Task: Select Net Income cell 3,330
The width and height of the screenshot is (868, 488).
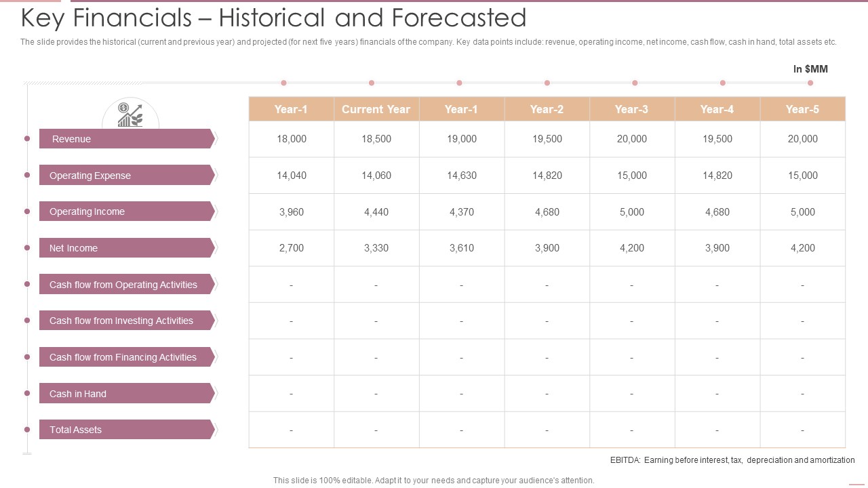Action: pos(376,248)
